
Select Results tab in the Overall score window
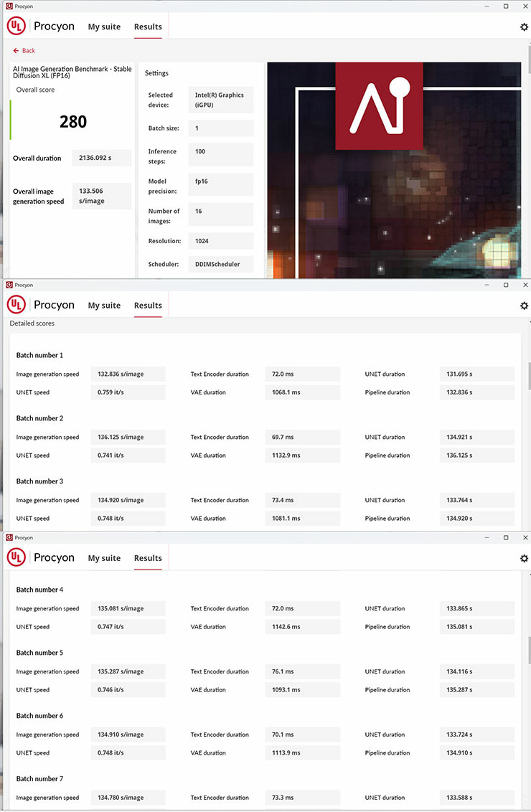[148, 27]
